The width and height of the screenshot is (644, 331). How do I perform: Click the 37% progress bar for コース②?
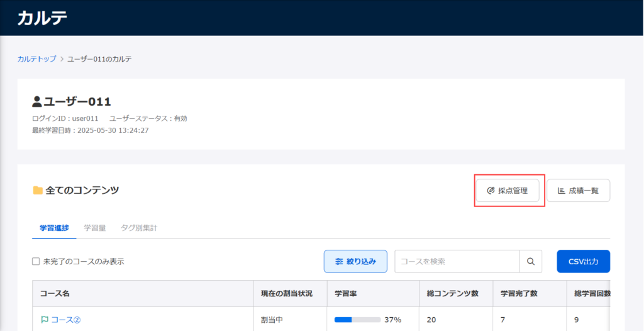point(357,320)
